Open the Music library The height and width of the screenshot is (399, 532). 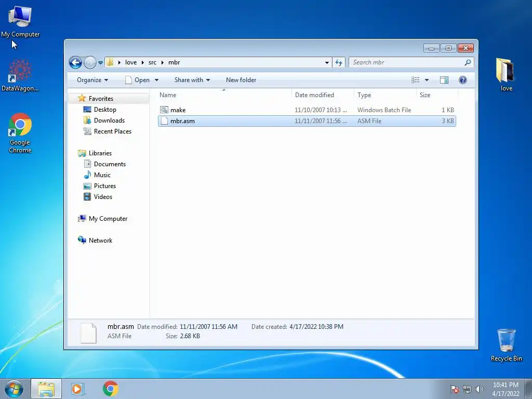(102, 175)
